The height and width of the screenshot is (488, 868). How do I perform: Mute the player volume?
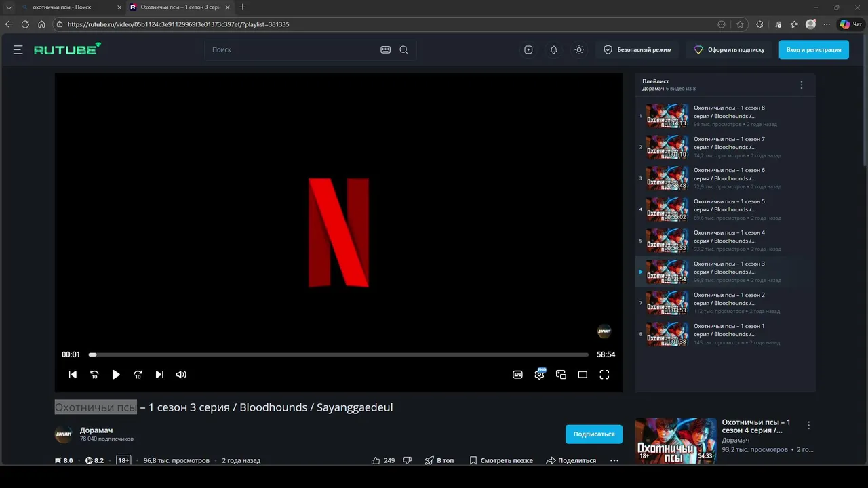click(181, 374)
